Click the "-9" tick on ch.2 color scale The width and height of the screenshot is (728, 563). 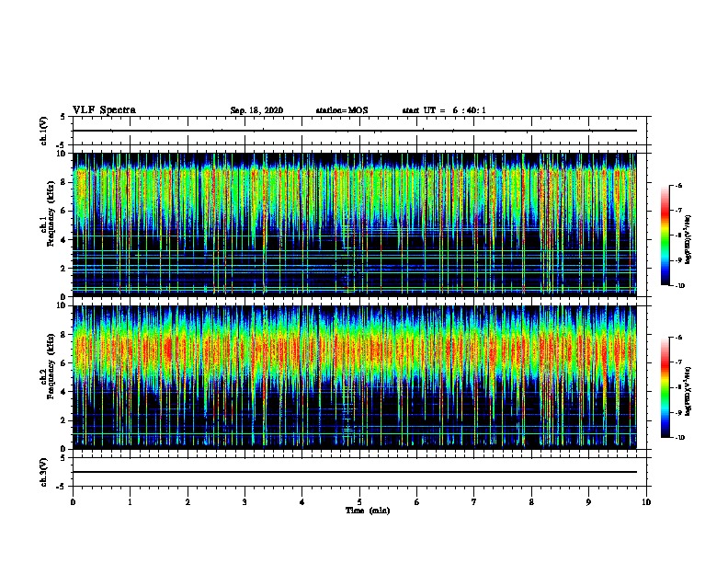[678, 412]
